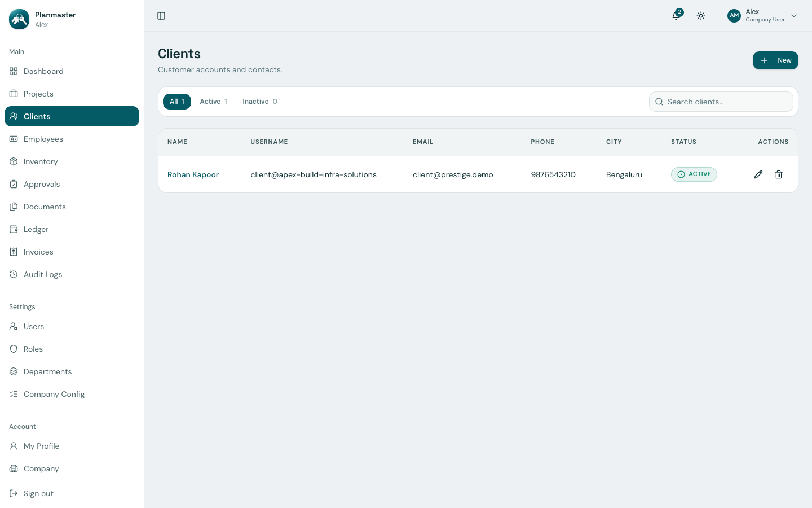
Task: Open Audit Logs
Action: point(72,274)
